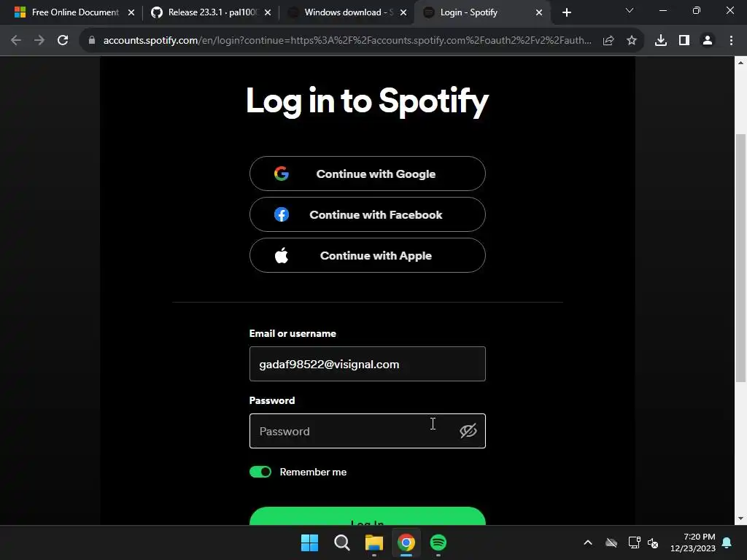Open Windows taskbar search
Viewport: 747px width, 560px height.
341,542
